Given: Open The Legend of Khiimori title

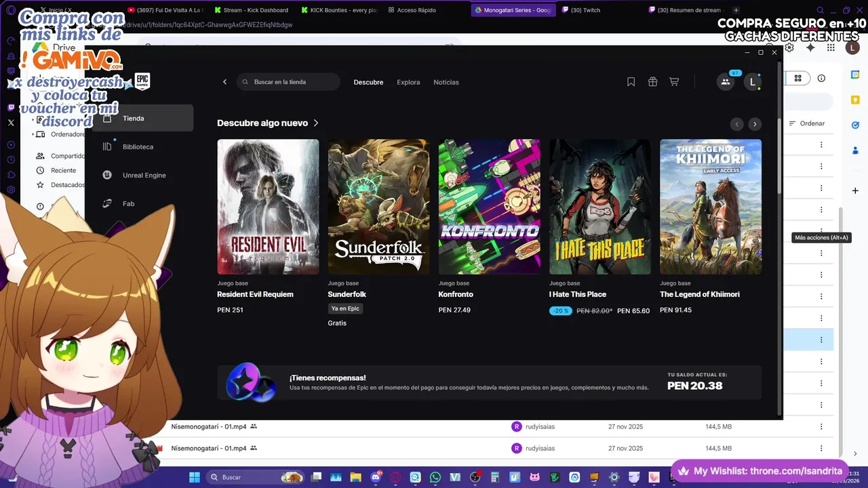Looking at the screenshot, I should coord(700,294).
